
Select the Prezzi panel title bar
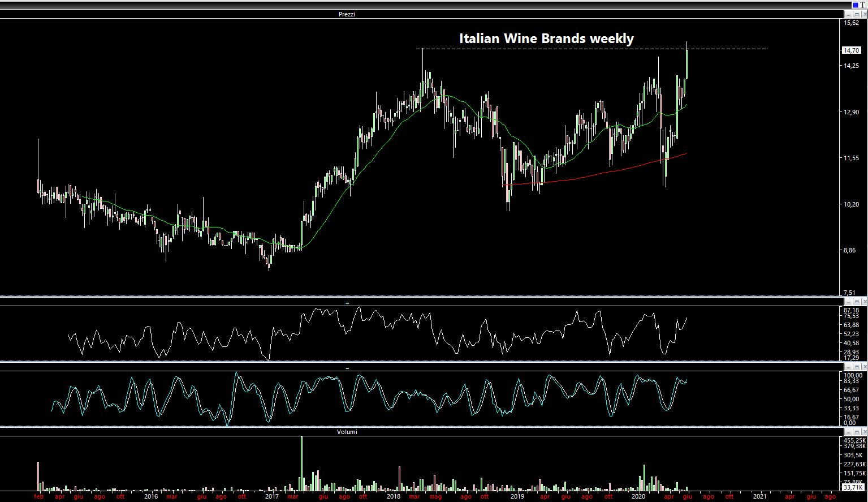pyautogui.click(x=421, y=14)
